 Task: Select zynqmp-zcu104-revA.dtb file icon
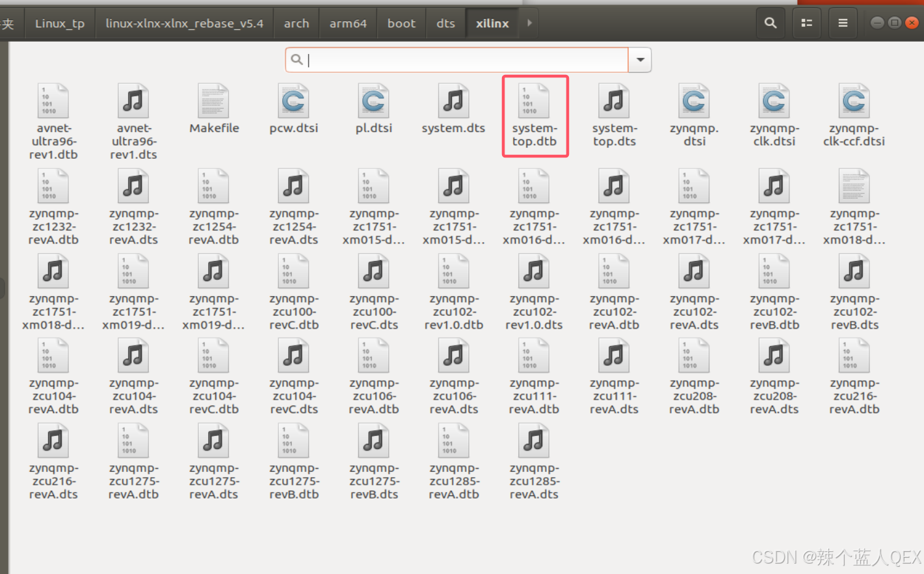coord(53,356)
